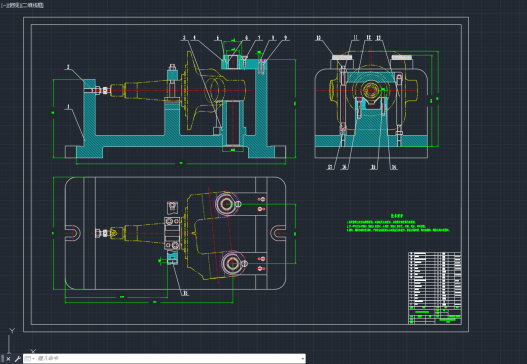Image resolution: width=527 pixels, height=364 pixels.
Task: Open the viewport controls label at top-left
Action: tap(23, 5)
